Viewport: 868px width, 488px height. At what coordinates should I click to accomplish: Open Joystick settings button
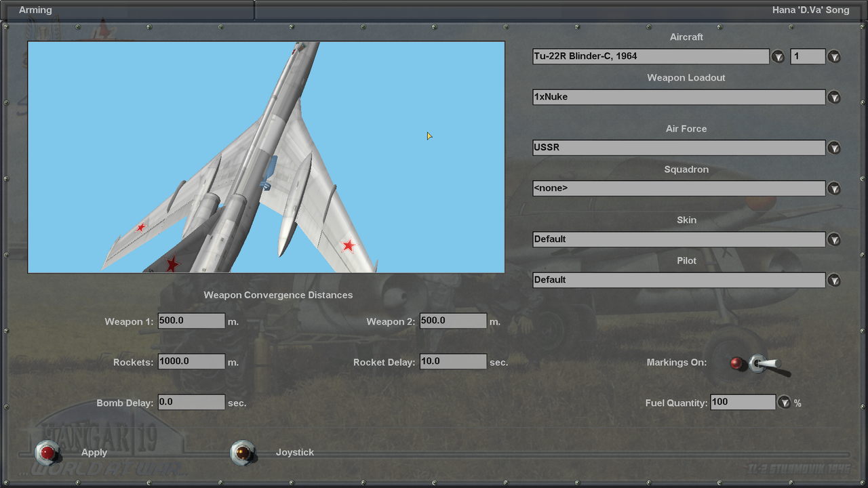[x=243, y=453]
